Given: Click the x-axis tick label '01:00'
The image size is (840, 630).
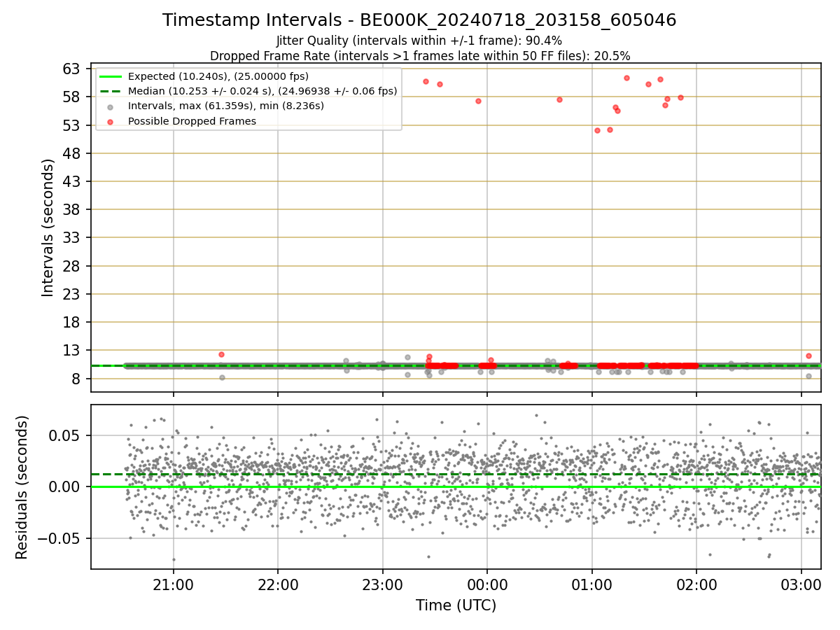Looking at the screenshot, I should (x=592, y=585).
